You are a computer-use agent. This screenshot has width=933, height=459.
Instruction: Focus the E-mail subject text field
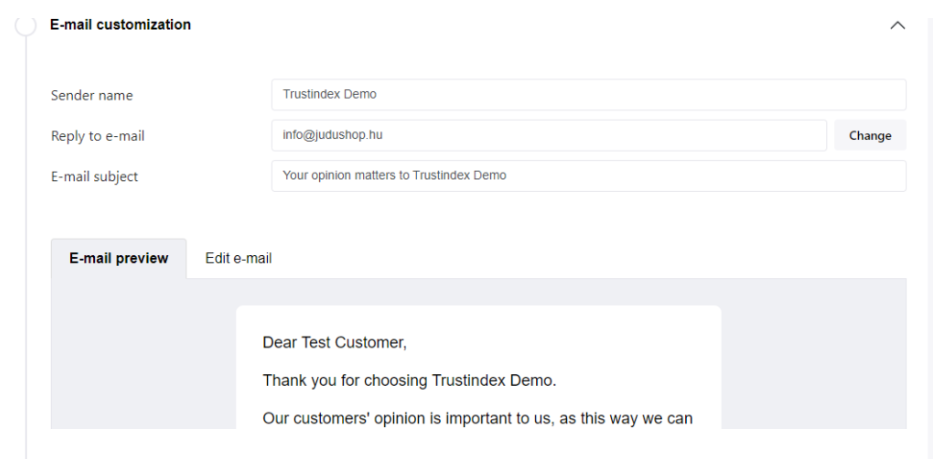click(588, 176)
